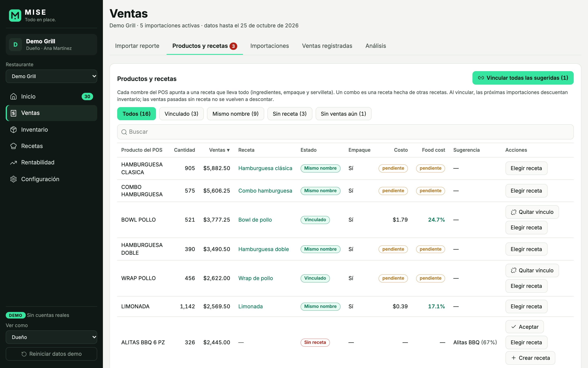Screen dimensions: 588x368
Task: Click Elegir receta for HAMBURGUESA CLASICA
Action: pyautogui.click(x=526, y=168)
